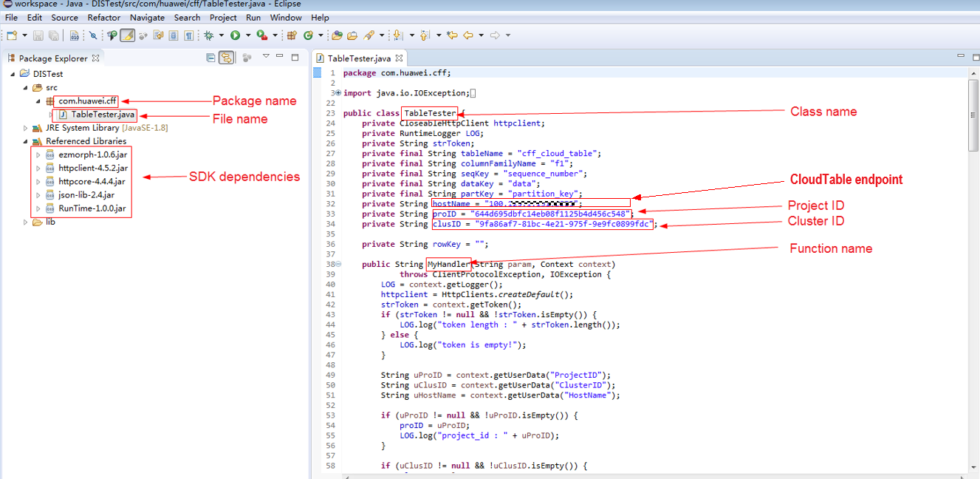Viewport: 980px width, 479px height.
Task: Collapse the Referenced Libraries node
Action: point(25,141)
